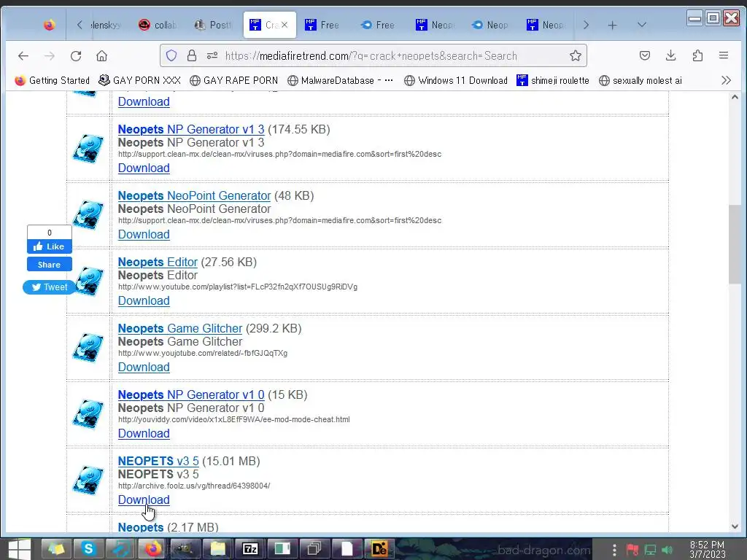Open Skype from the taskbar
This screenshot has width=747, height=560.
point(88,549)
